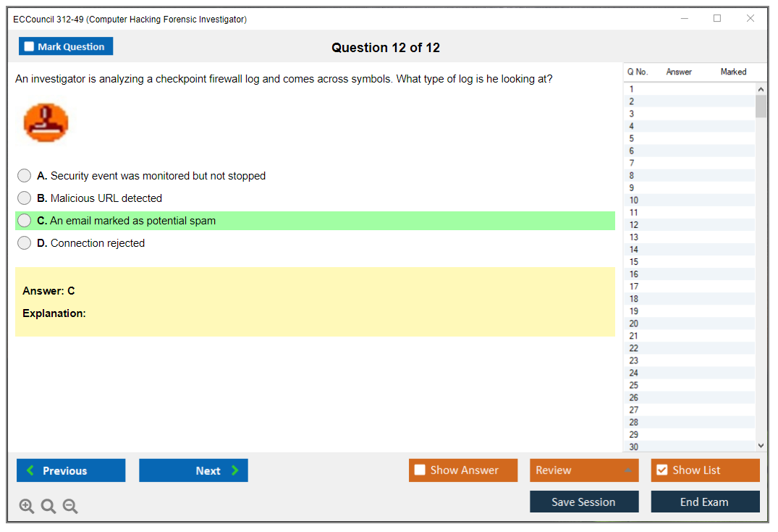The width and height of the screenshot is (778, 532).
Task: Click the zoom out magnifier icon
Action: click(70, 507)
